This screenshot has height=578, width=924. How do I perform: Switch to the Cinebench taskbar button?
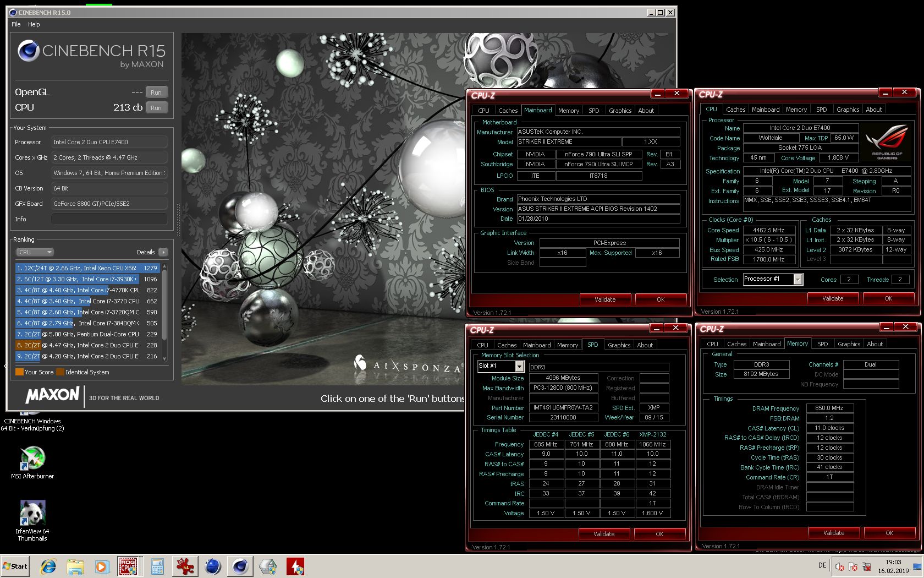click(x=240, y=566)
